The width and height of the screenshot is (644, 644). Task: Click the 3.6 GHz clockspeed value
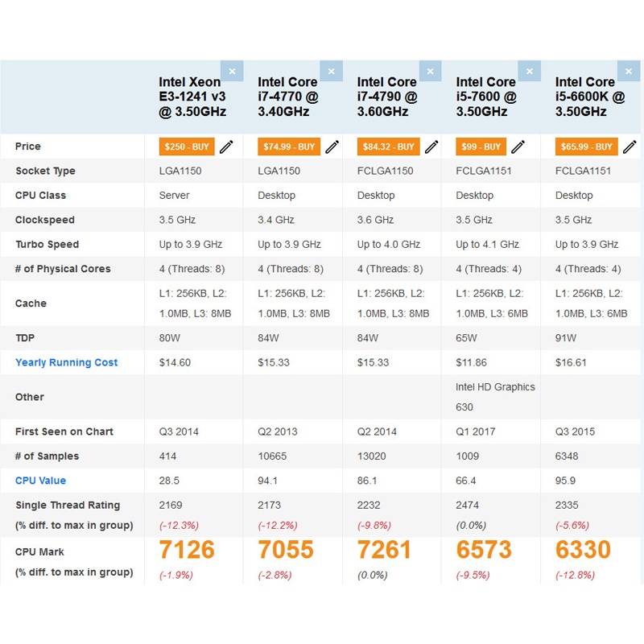pos(375,220)
